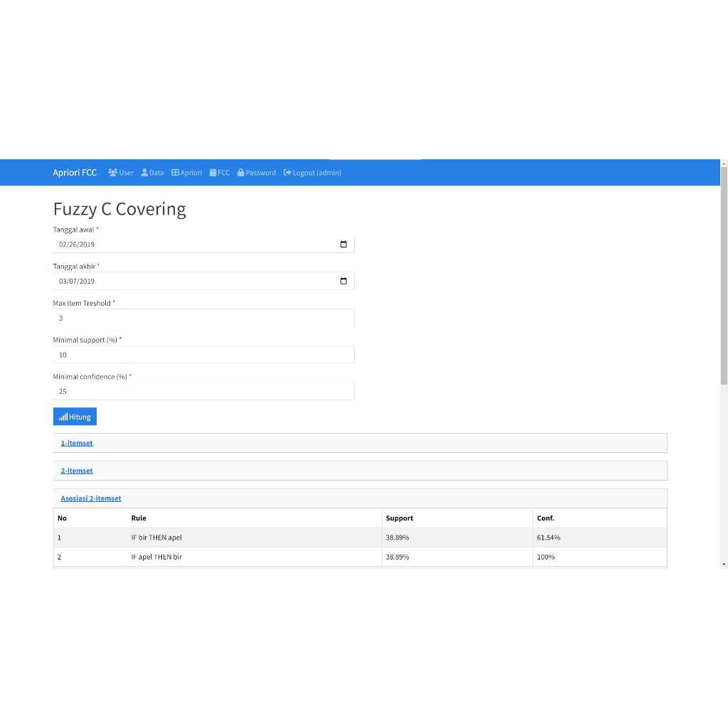
Task: Click the scrollbar up arrow
Action: pos(724,163)
